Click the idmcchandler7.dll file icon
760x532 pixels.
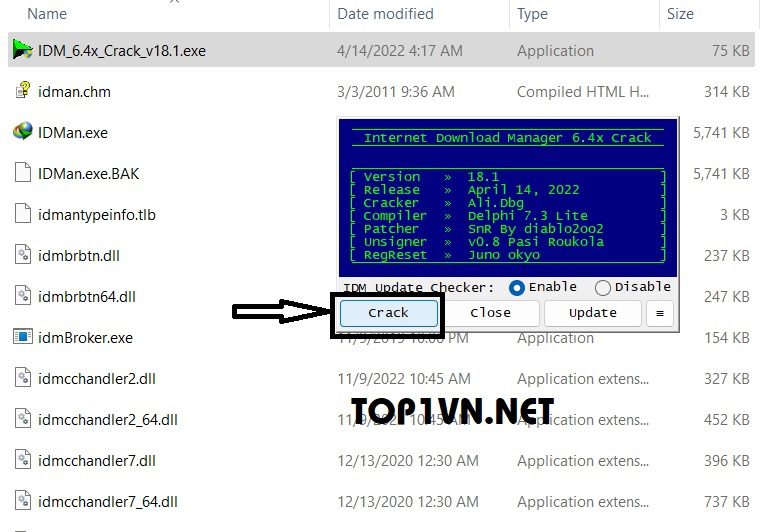pos(23,460)
